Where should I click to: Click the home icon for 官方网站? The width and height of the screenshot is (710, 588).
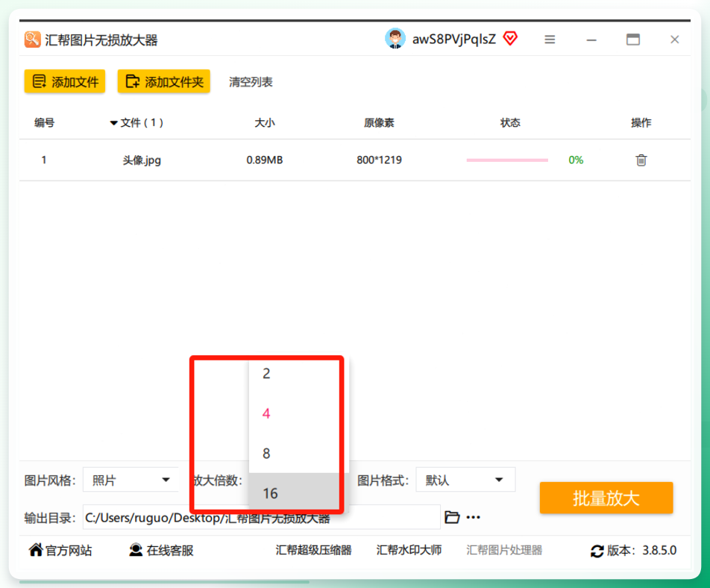click(36, 549)
